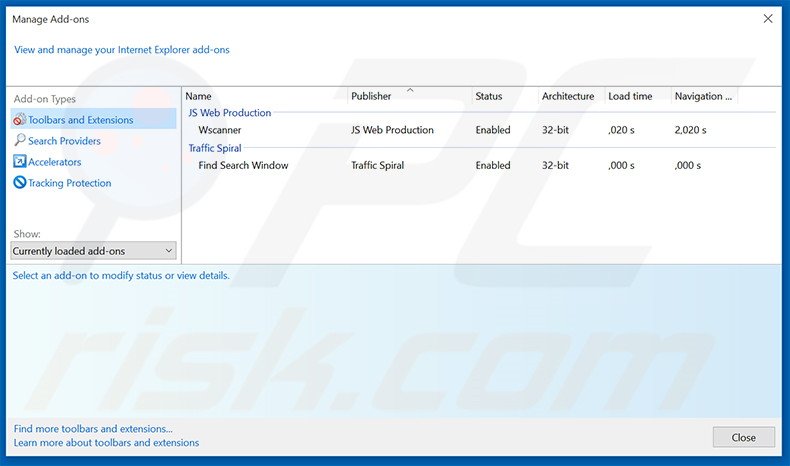Image resolution: width=790 pixels, height=466 pixels.
Task: Select Toolbars and Extensions add-on type
Action: (93, 119)
